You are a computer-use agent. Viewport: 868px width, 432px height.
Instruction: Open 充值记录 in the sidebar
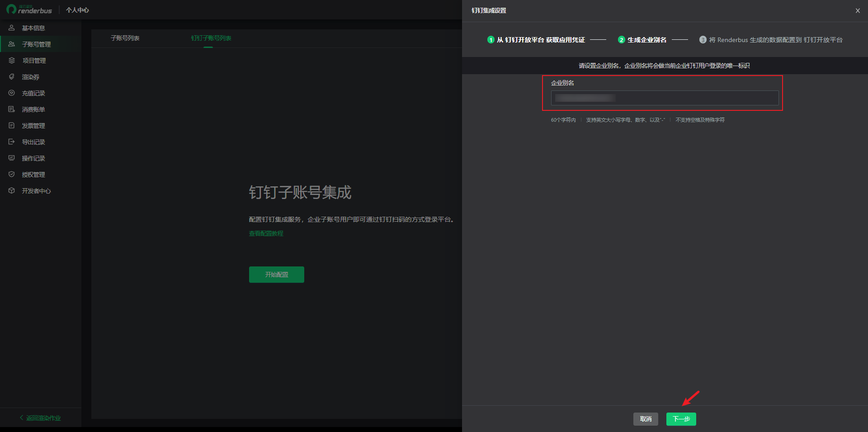pos(41,93)
